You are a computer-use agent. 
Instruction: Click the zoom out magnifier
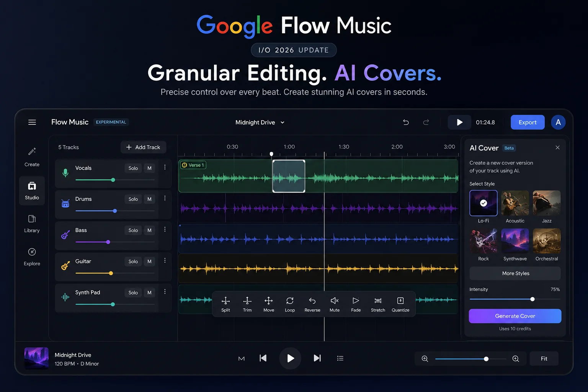425,359
